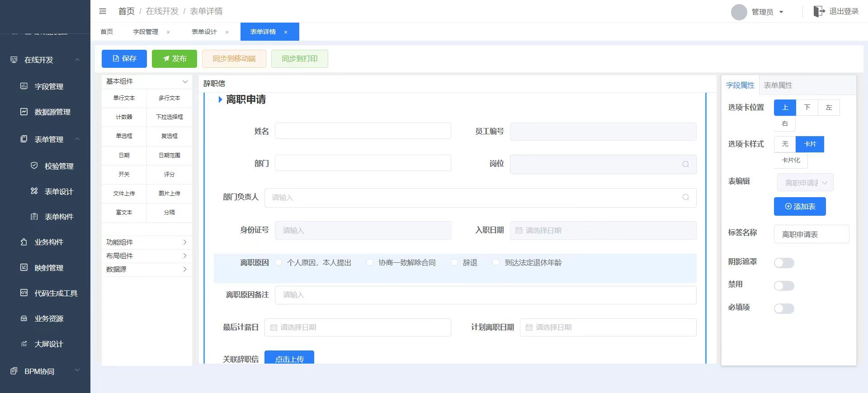The width and height of the screenshot is (868, 393).
Task: Select radio 个人原因，本人提出
Action: (x=278, y=262)
